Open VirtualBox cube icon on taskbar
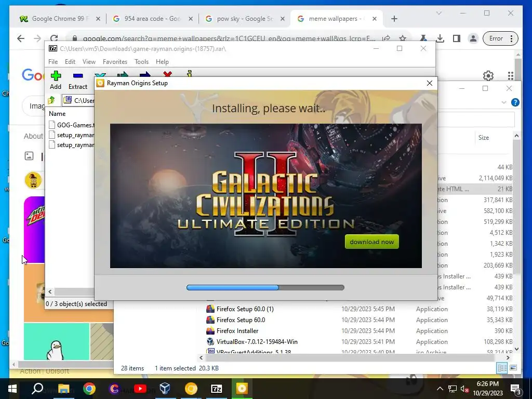 pos(165,389)
